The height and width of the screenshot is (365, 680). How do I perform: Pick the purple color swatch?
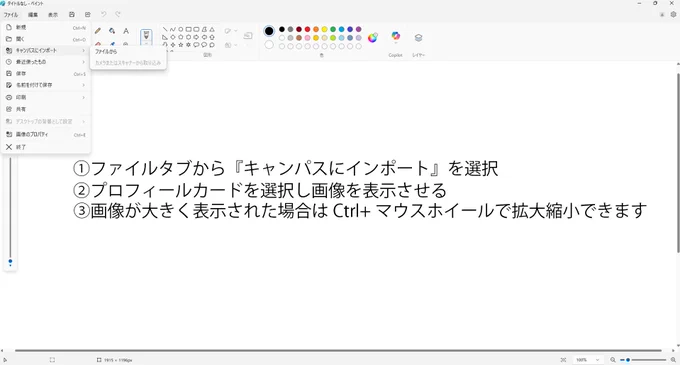359,29
